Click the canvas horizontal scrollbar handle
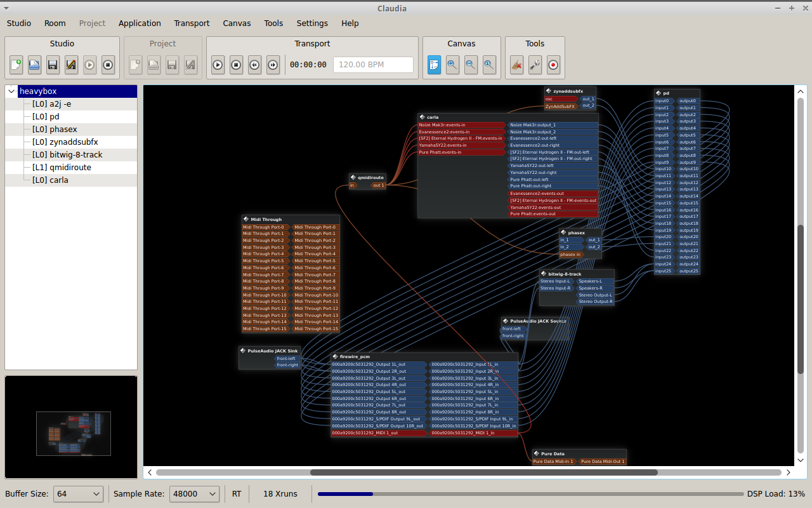The width and height of the screenshot is (812, 508). (483, 472)
